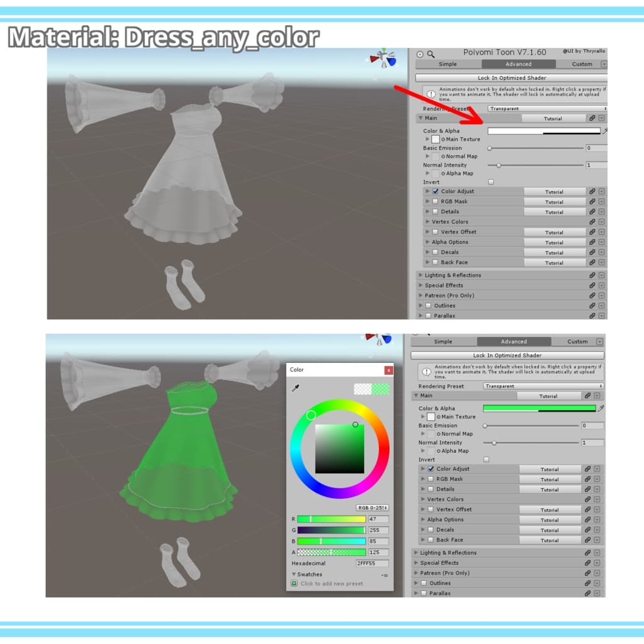644x644 pixels.
Task: Click link icon on Special Effects row, upper inspector
Action: point(592,286)
